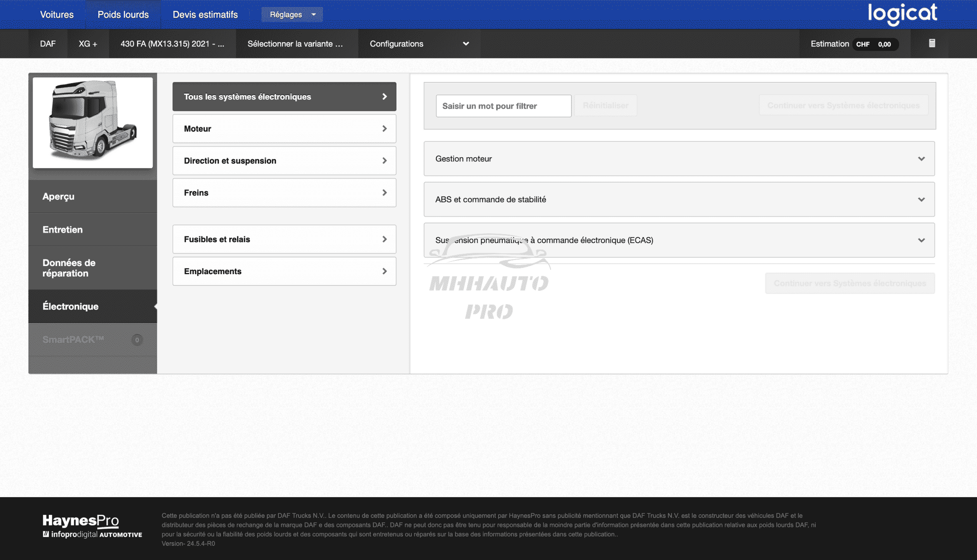Open the Réglages dropdown arrow
Screen dimensions: 977x560
tap(314, 15)
